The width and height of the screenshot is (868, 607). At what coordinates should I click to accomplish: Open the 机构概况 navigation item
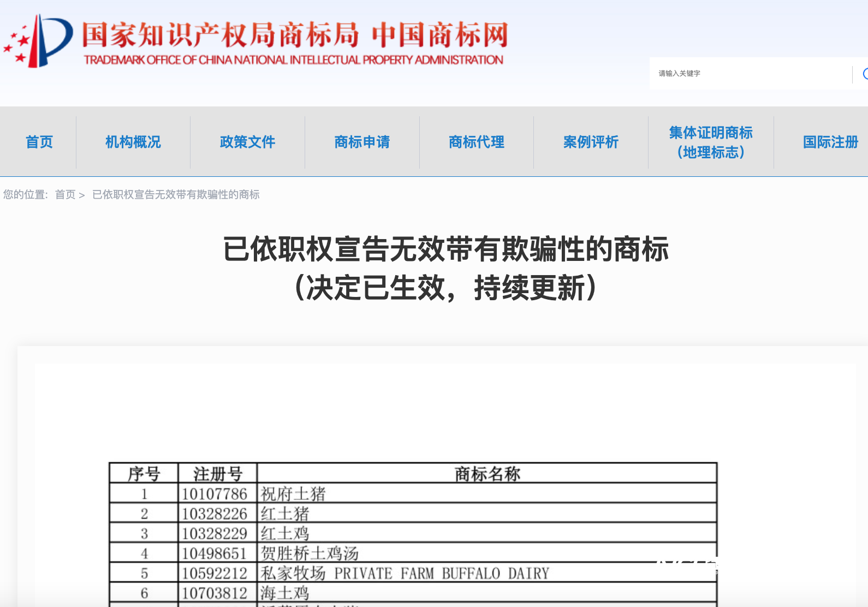133,142
